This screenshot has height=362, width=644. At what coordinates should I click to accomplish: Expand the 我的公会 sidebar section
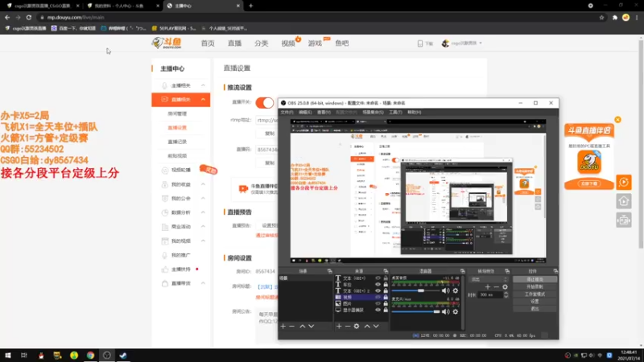click(x=203, y=198)
